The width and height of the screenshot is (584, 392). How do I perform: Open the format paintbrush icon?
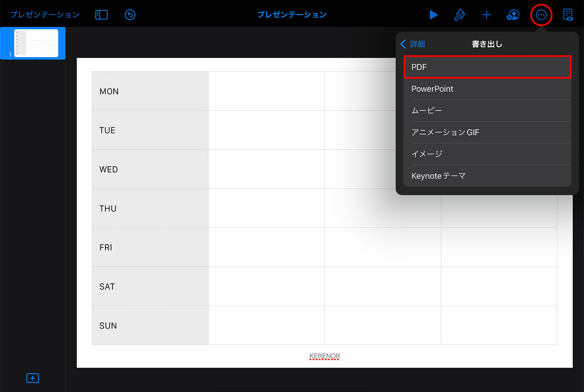[460, 15]
